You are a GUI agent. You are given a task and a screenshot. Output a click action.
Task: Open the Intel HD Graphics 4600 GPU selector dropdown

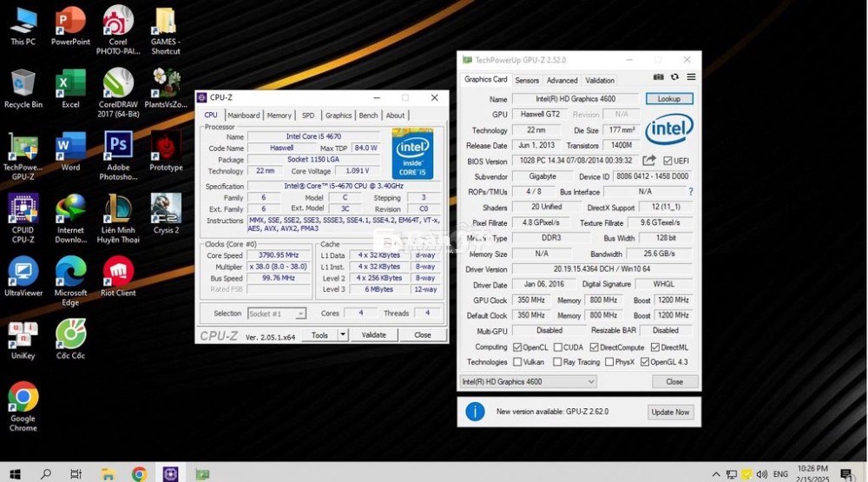(528, 382)
